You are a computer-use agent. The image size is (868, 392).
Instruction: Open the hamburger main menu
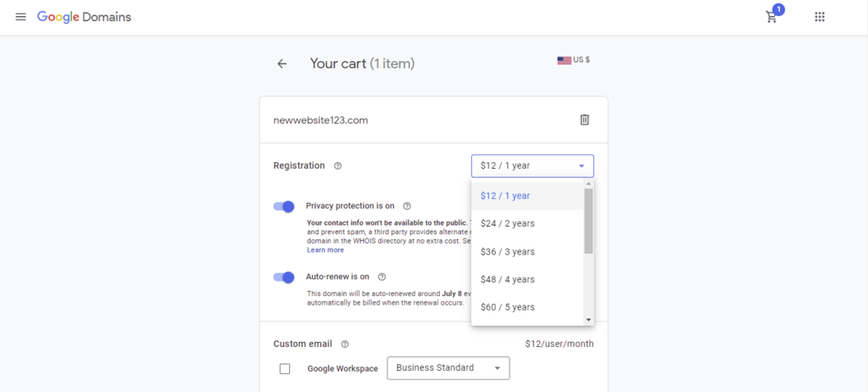pos(20,17)
